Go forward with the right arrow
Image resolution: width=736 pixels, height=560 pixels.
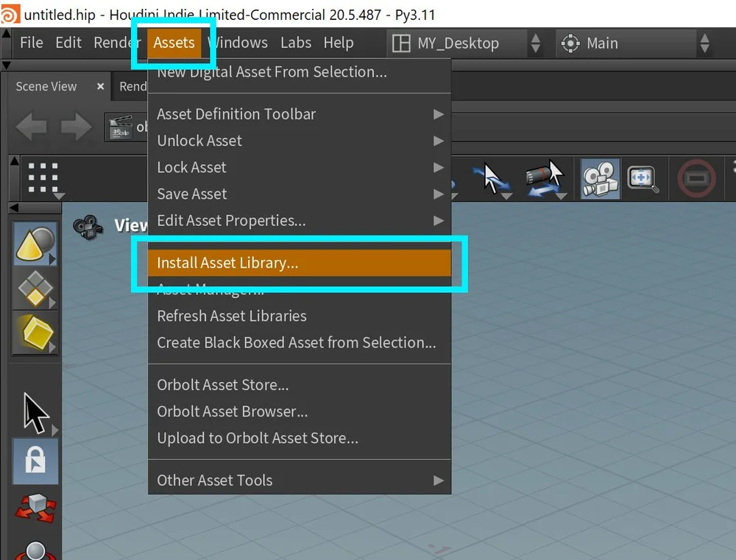(76, 127)
